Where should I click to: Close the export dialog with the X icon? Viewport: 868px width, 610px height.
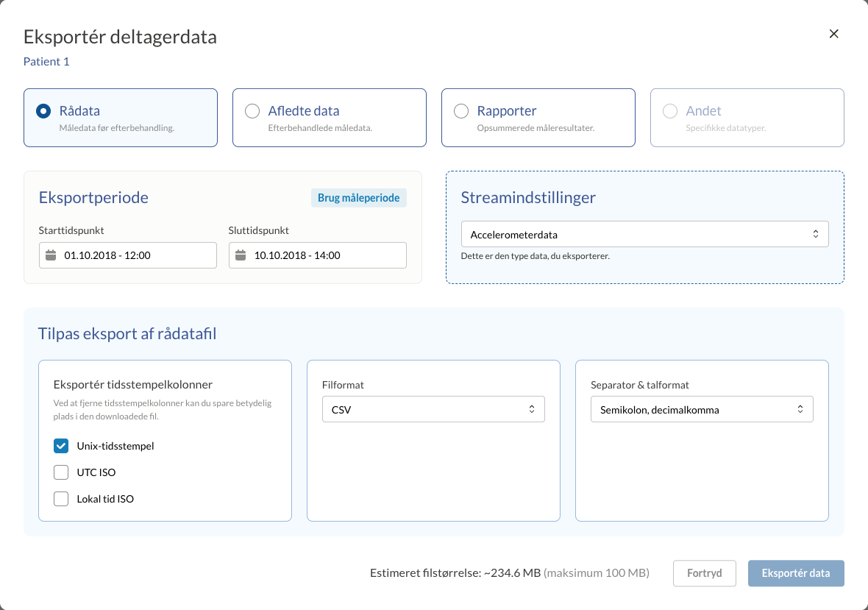(833, 34)
